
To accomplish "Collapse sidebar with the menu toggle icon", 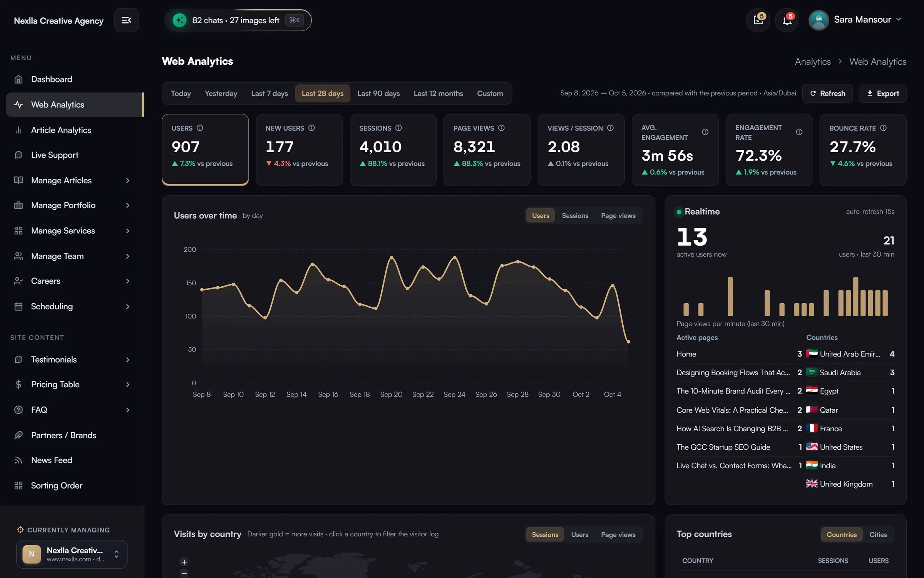I will pyautogui.click(x=126, y=20).
